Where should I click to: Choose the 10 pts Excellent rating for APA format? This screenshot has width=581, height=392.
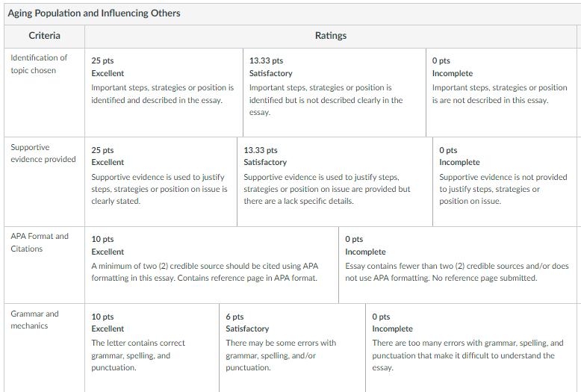(x=211, y=265)
